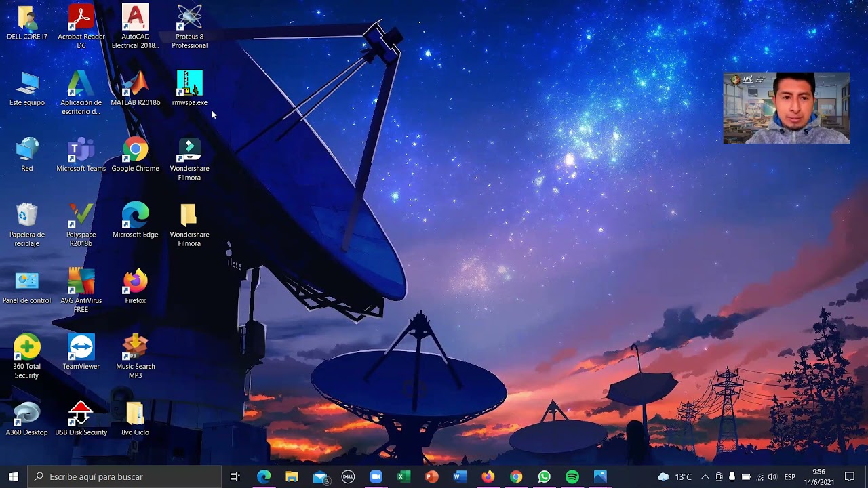868x488 pixels.
Task: Click the Meet Now camera tray icon
Action: pos(719,476)
